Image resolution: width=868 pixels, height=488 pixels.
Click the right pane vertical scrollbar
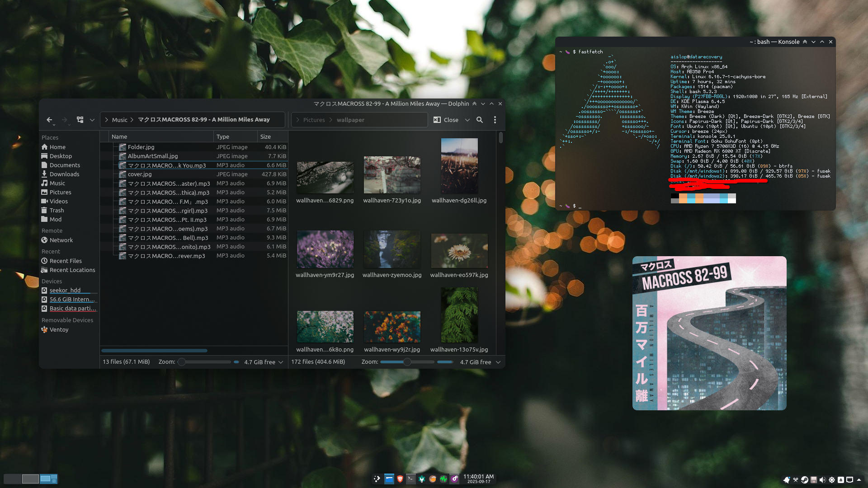coord(500,138)
